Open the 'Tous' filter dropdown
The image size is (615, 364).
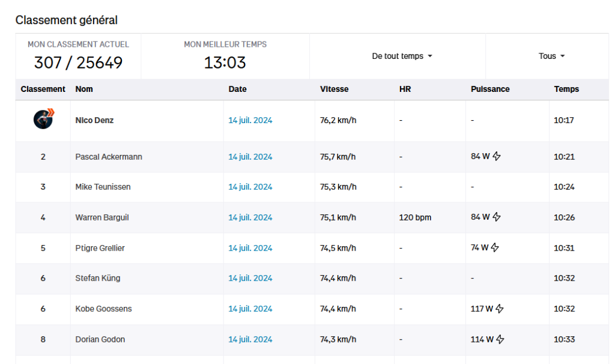point(551,56)
